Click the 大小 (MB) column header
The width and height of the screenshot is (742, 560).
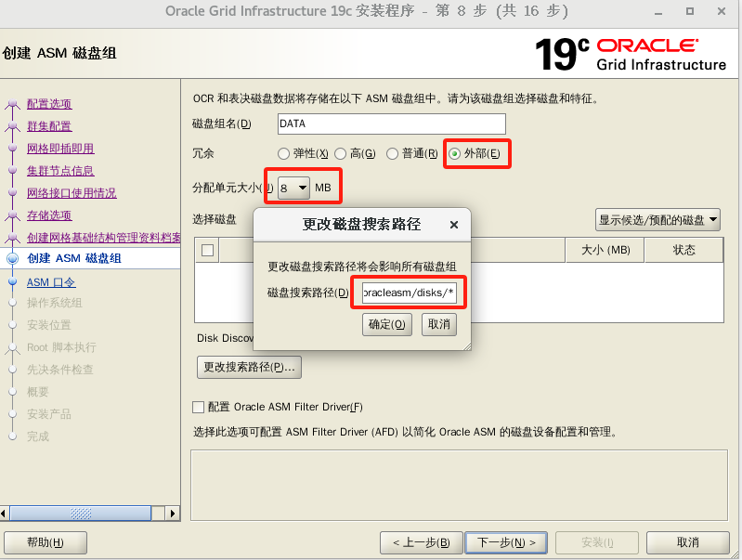pyautogui.click(x=605, y=250)
